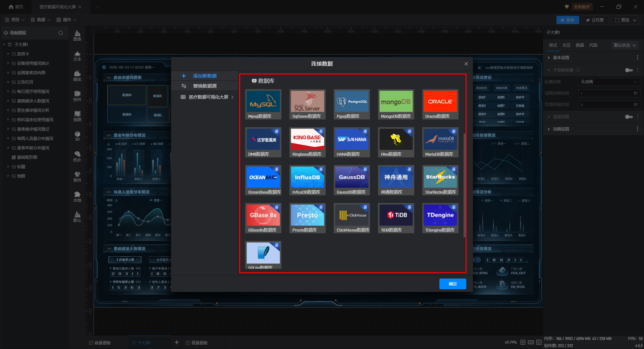Screen dimensions: 644x349
Task: Select the GBase 8s database card
Action: click(263, 218)
